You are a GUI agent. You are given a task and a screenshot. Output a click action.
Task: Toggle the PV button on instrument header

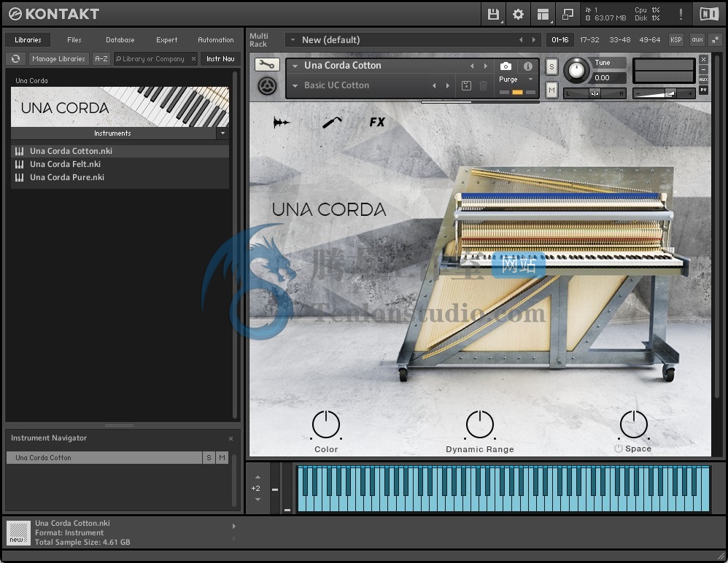tap(703, 90)
